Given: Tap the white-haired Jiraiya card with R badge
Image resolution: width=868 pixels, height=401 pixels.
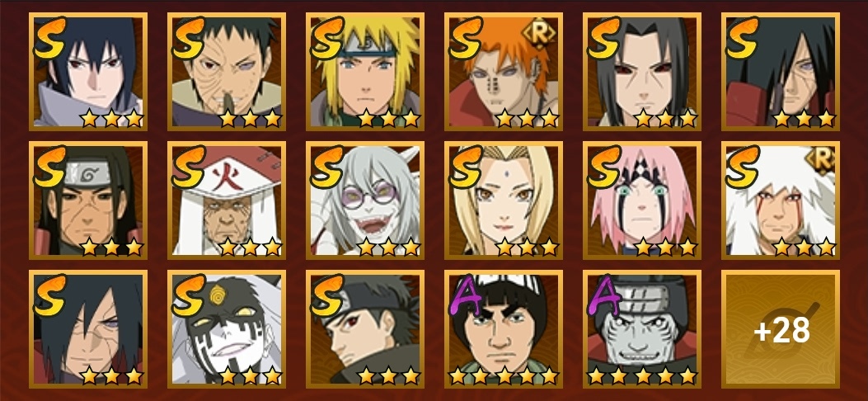Looking at the screenshot, I should (x=780, y=200).
